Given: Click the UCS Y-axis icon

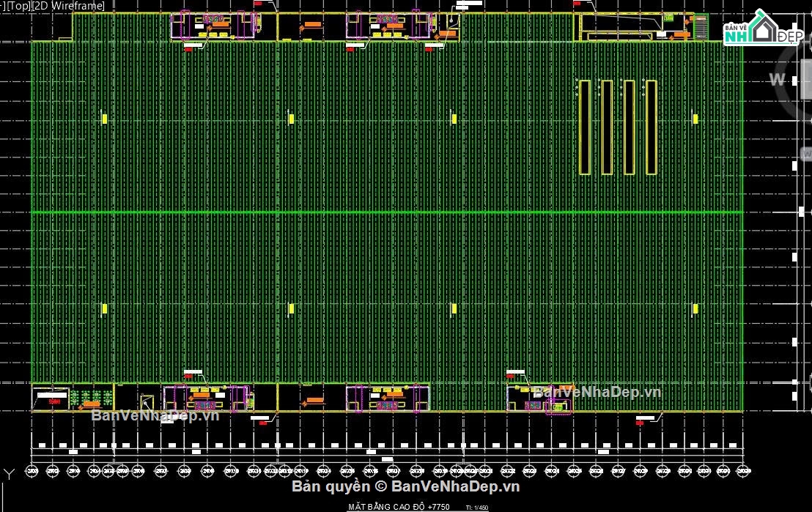Looking at the screenshot, I should (x=9, y=474).
